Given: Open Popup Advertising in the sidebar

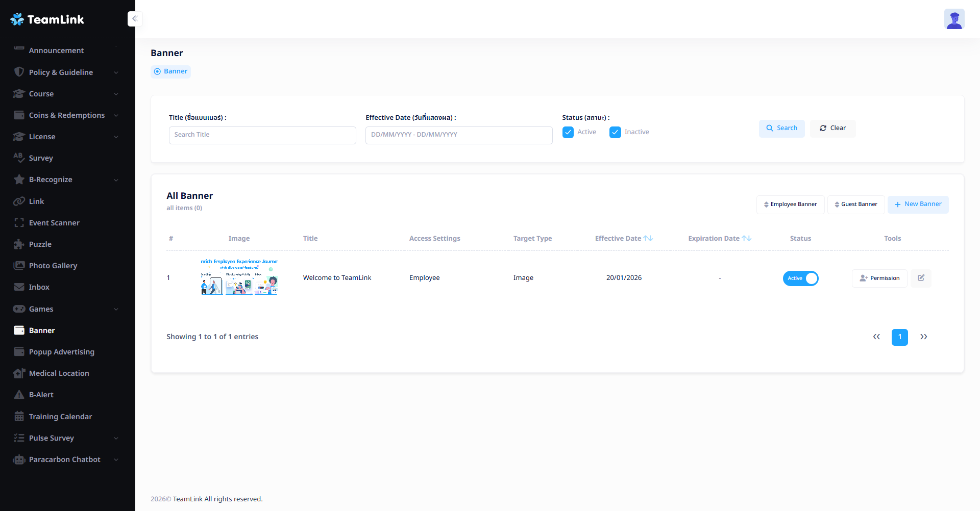Looking at the screenshot, I should (61, 352).
